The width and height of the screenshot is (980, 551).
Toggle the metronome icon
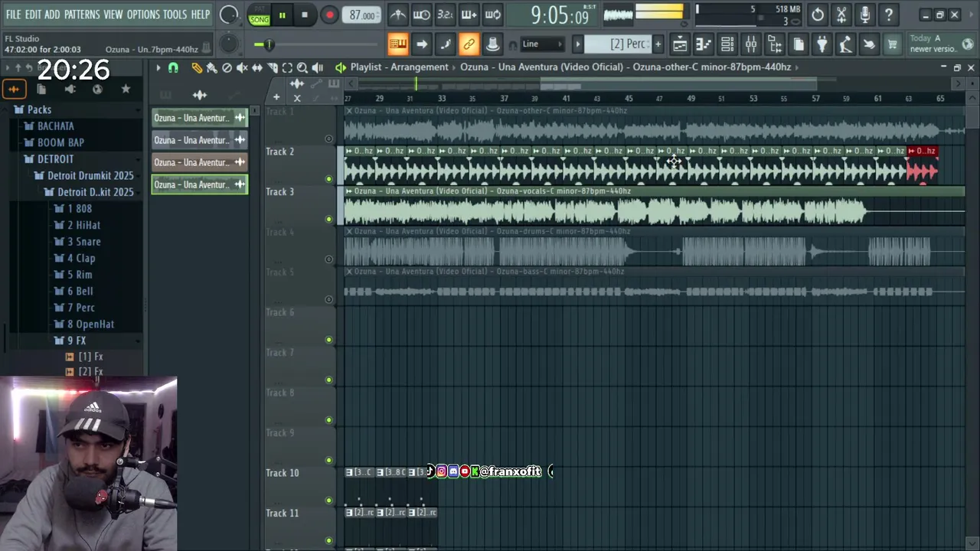(398, 15)
